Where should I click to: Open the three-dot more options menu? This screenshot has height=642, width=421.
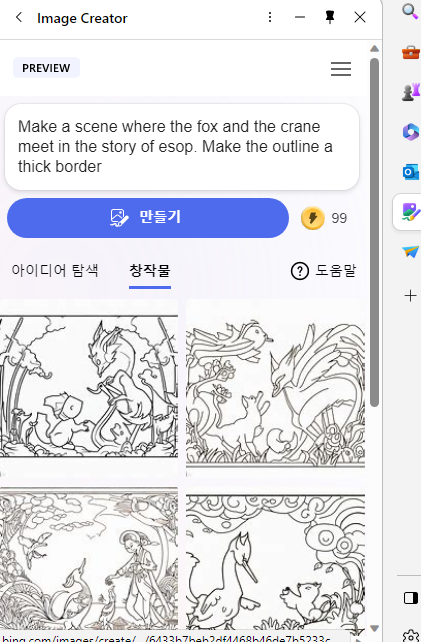click(269, 17)
